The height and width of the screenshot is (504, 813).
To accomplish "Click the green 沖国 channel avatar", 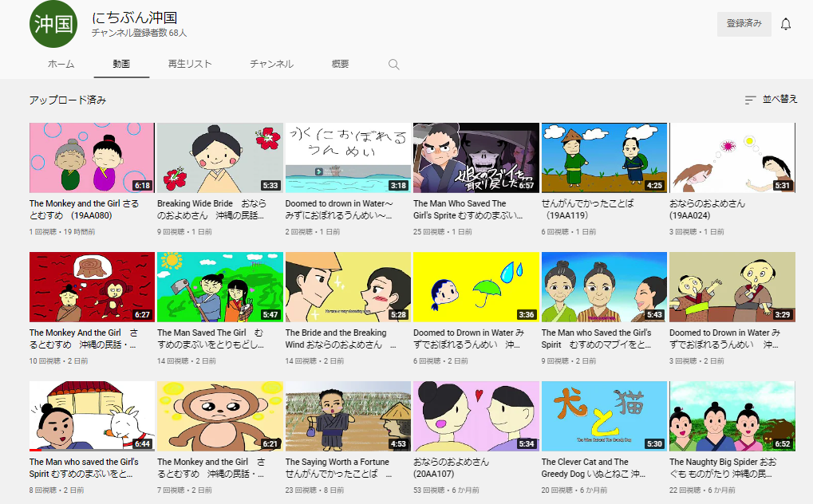I will 53,24.
